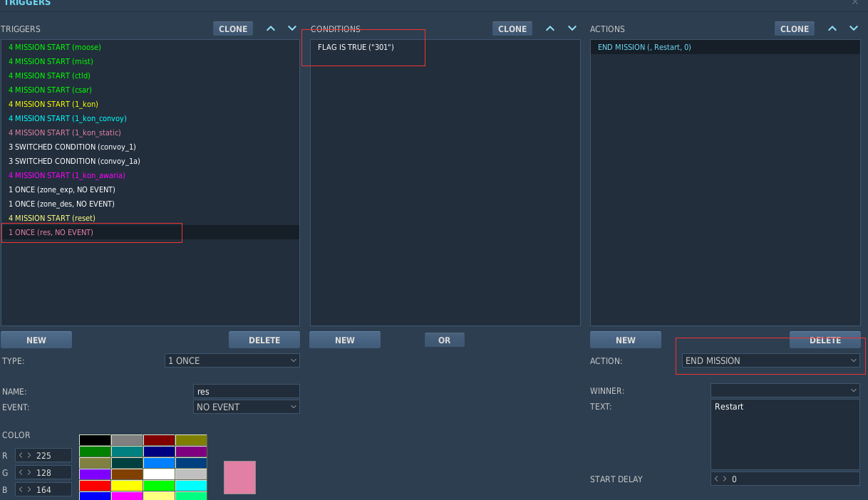Click the OR button under Conditions
The image size is (868, 500).
click(445, 340)
